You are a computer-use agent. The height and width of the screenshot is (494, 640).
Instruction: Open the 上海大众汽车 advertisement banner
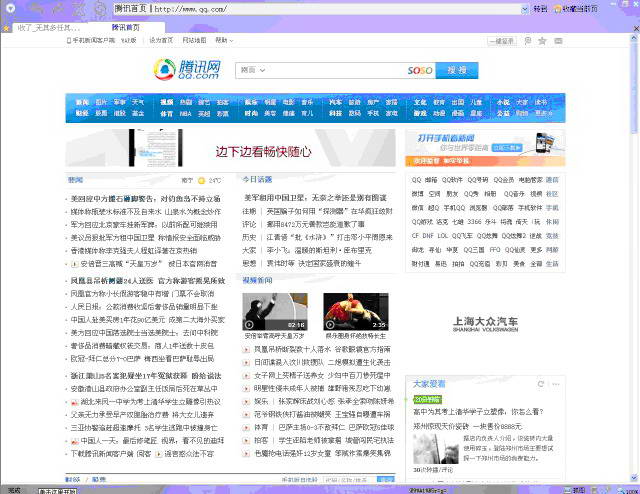[x=484, y=323]
